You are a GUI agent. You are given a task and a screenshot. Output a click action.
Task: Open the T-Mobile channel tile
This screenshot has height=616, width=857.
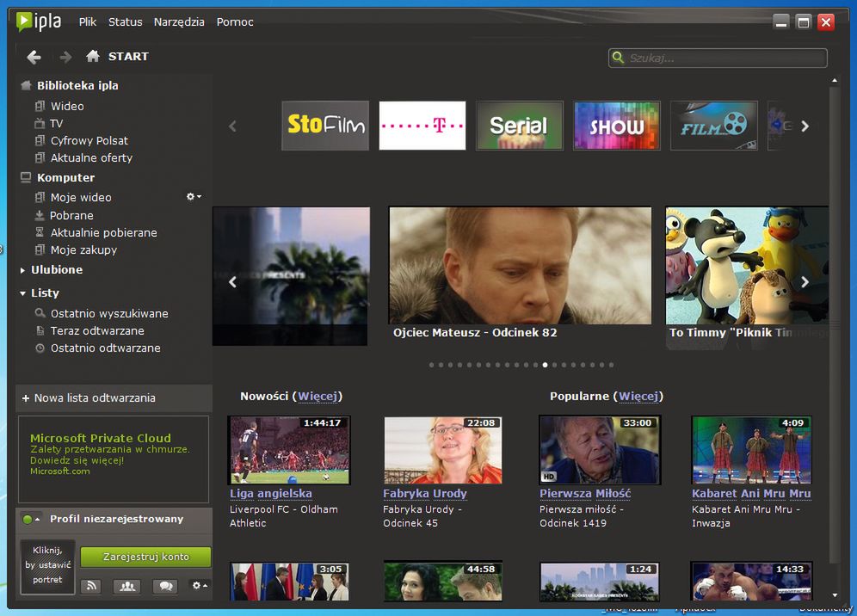pyautogui.click(x=422, y=125)
